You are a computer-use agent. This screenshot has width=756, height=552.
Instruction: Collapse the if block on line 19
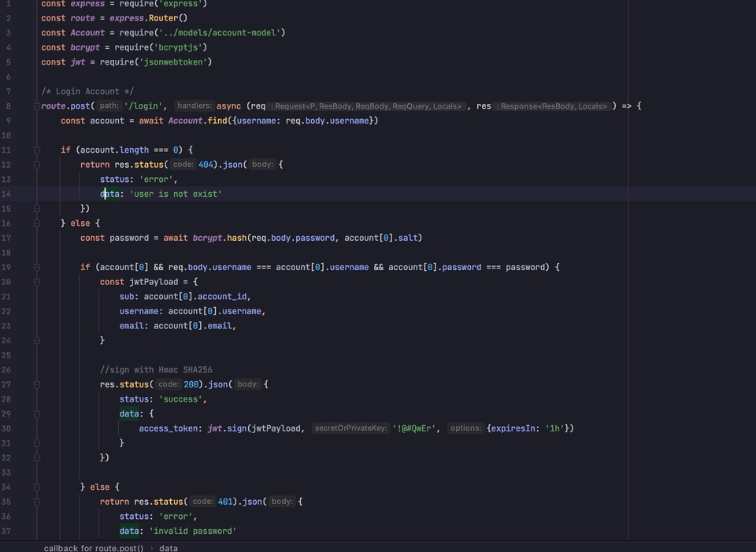[x=37, y=267]
